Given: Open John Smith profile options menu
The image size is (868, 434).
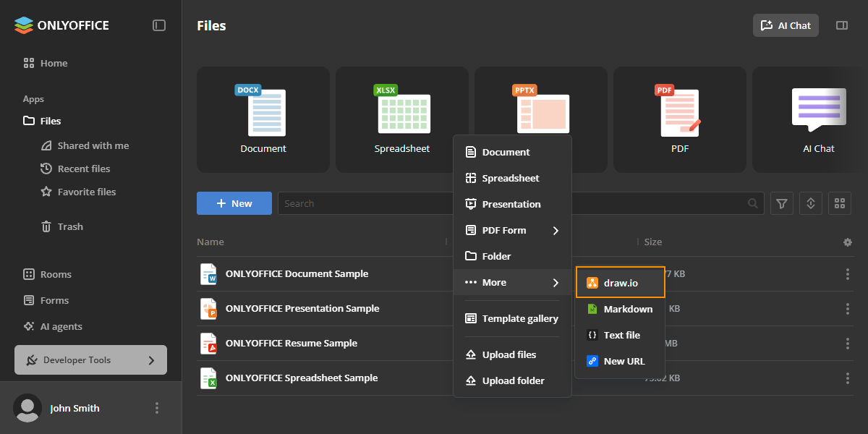Looking at the screenshot, I should point(157,409).
